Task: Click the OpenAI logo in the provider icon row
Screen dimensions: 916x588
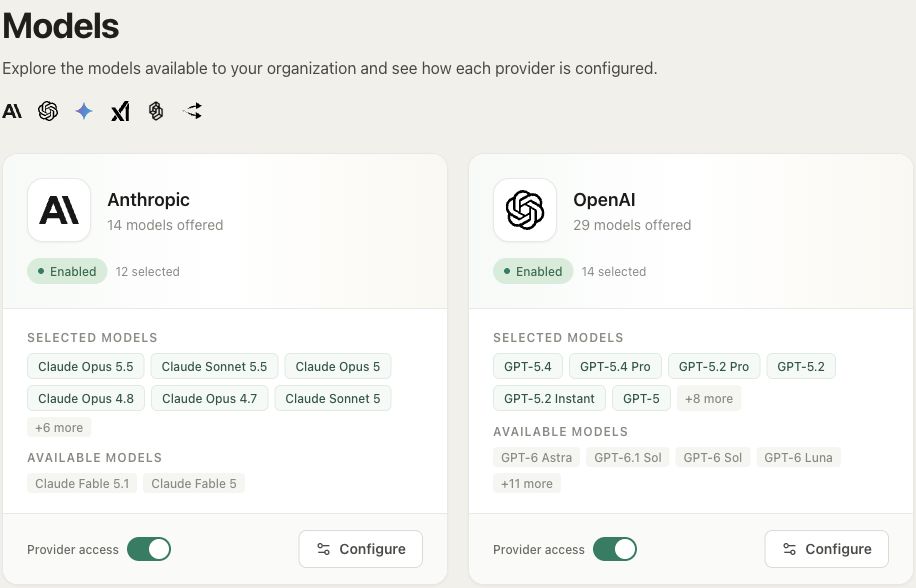Action: [48, 110]
